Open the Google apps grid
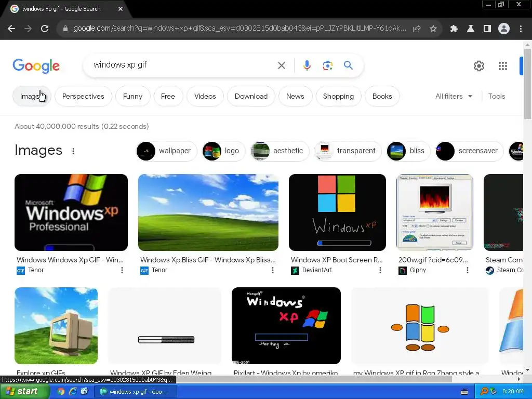The image size is (532, 399). tap(503, 66)
